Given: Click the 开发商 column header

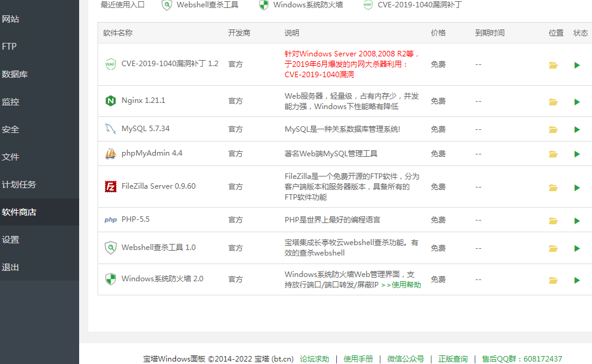Looking at the screenshot, I should [239, 33].
